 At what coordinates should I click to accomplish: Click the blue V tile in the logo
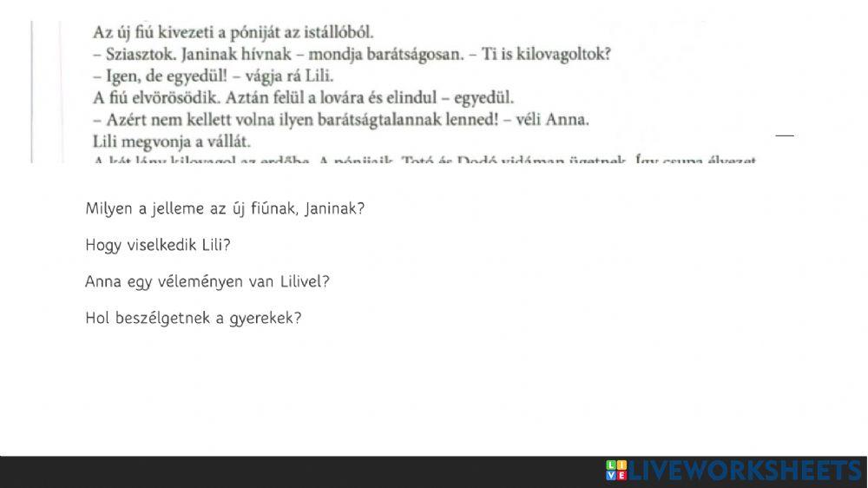[x=611, y=476]
